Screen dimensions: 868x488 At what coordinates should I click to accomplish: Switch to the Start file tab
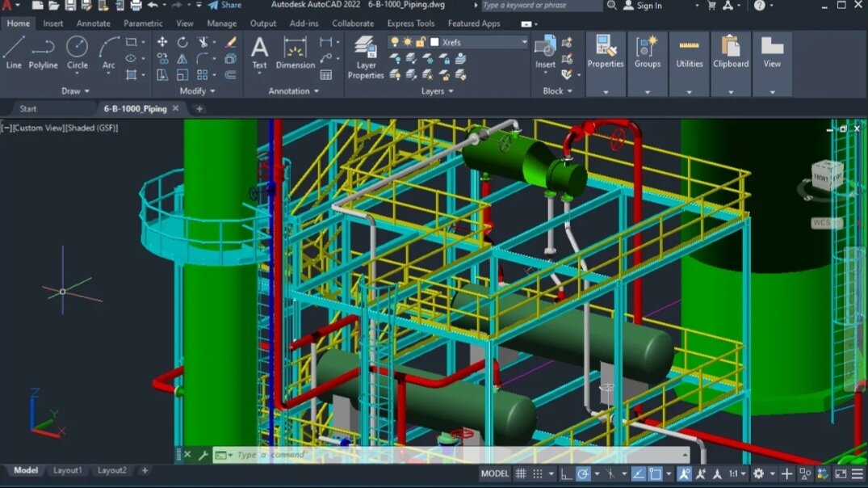27,108
